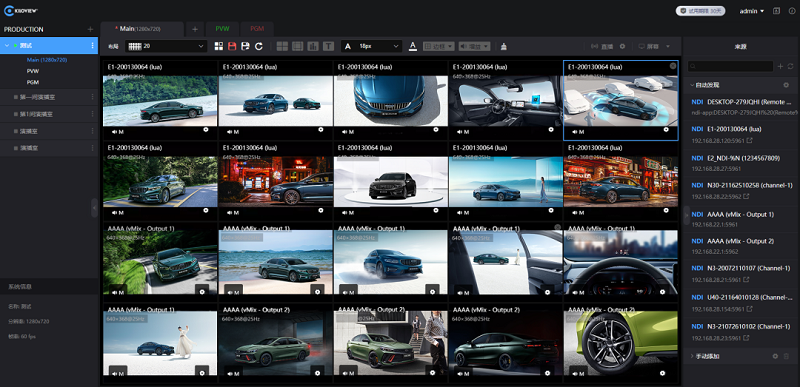Open the three-dot menu of 测试 project
This screenshot has height=387, width=800.
coord(92,45)
